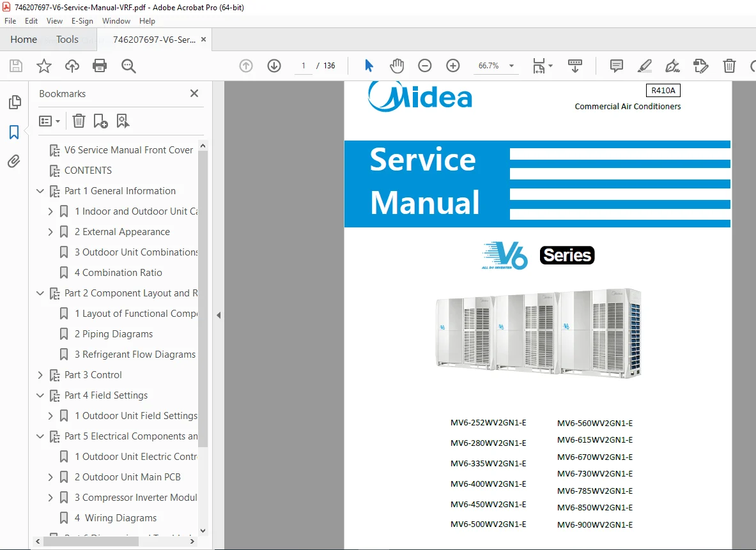Jump to CONTENTS bookmark

click(x=88, y=171)
